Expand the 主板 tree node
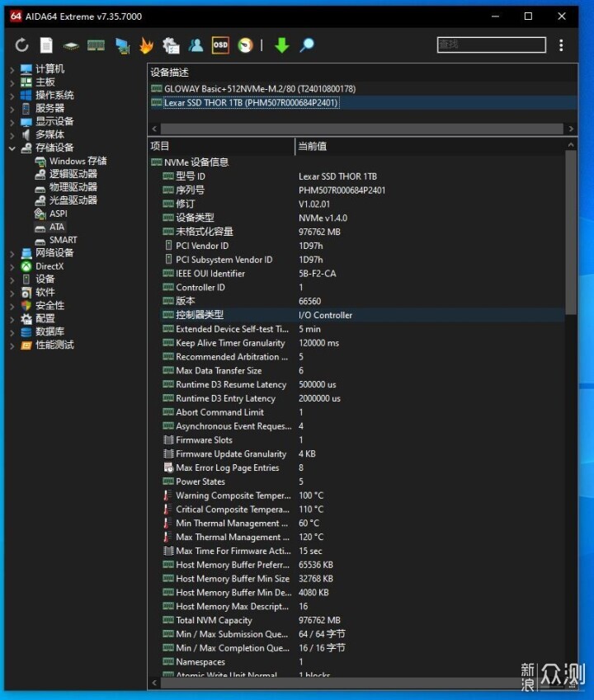The height and width of the screenshot is (700, 594). point(12,82)
